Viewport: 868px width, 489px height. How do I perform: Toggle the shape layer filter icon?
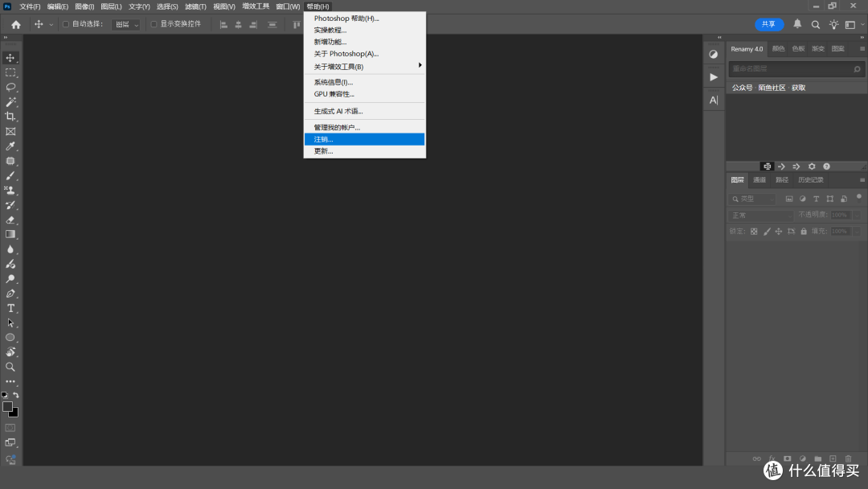(829, 199)
